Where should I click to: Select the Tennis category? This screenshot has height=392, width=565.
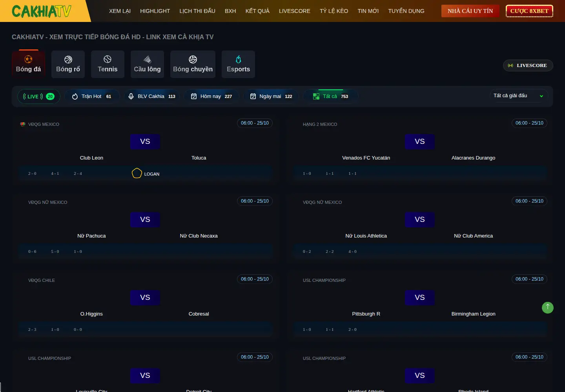pyautogui.click(x=108, y=64)
